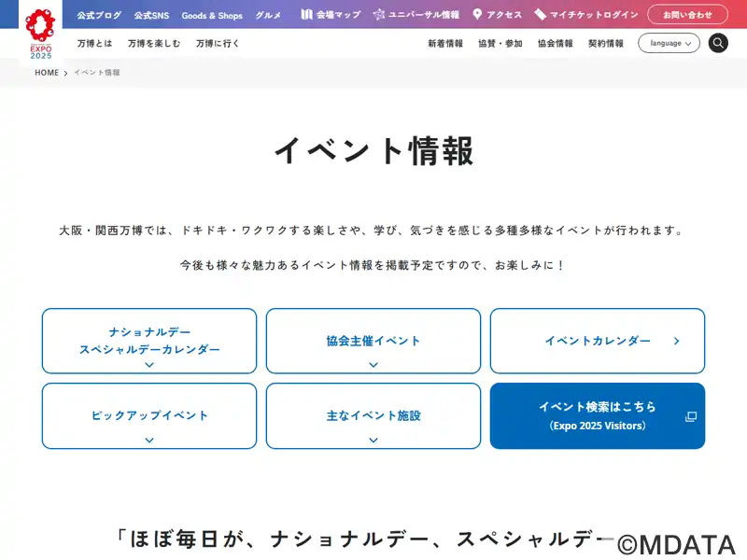The width and height of the screenshot is (747, 560).
Task: Click the マイチケットログイン link text
Action: pyautogui.click(x=594, y=15)
